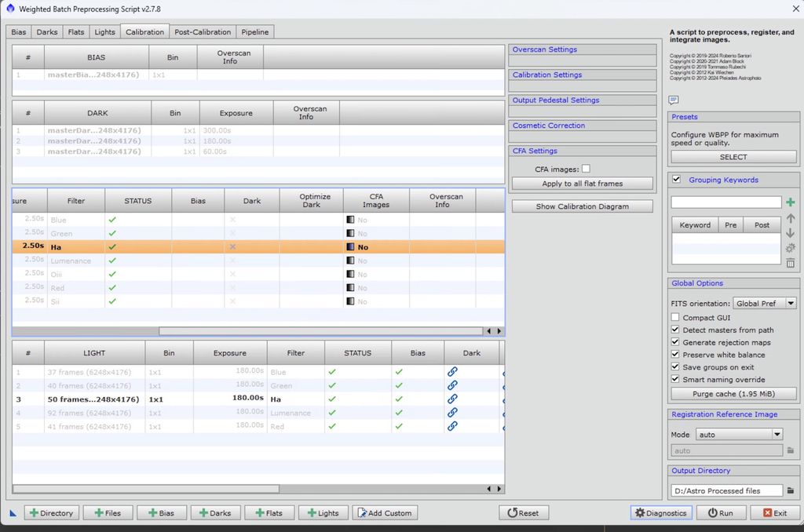Click the Diagnostics button
The width and height of the screenshot is (804, 532).
pos(661,513)
